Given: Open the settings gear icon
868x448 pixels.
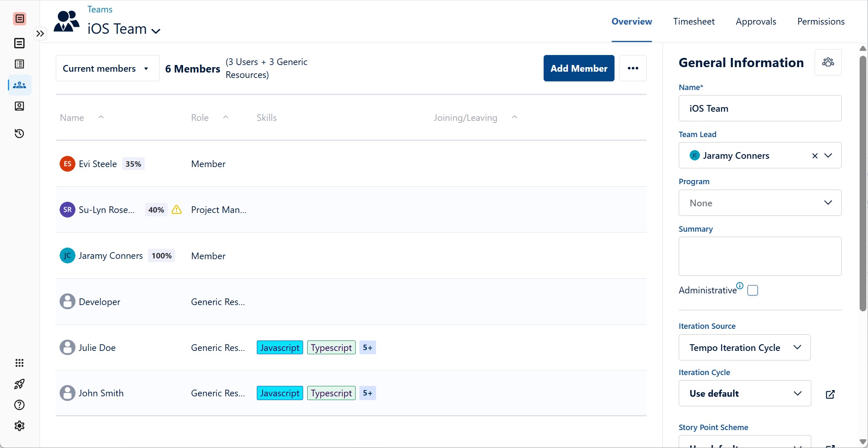Looking at the screenshot, I should [19, 425].
